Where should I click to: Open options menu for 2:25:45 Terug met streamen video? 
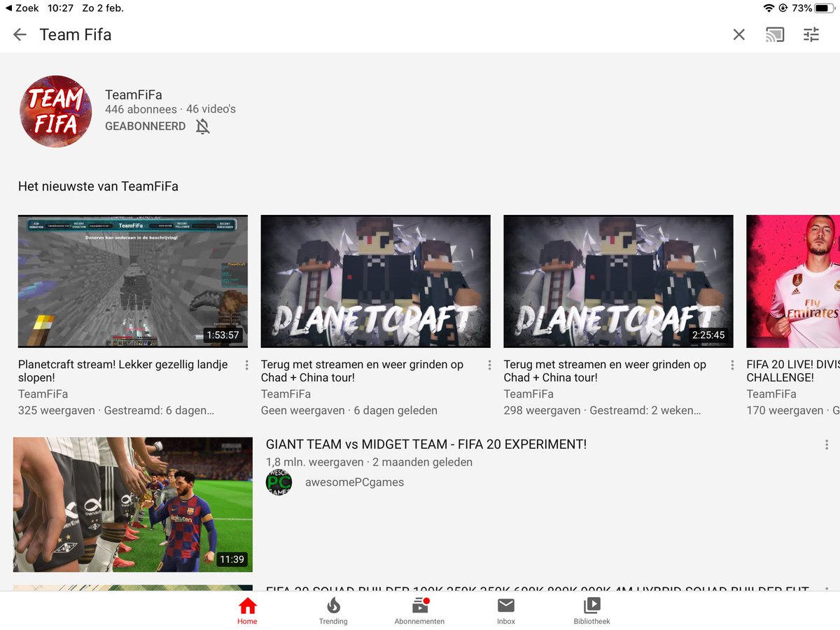click(x=732, y=365)
